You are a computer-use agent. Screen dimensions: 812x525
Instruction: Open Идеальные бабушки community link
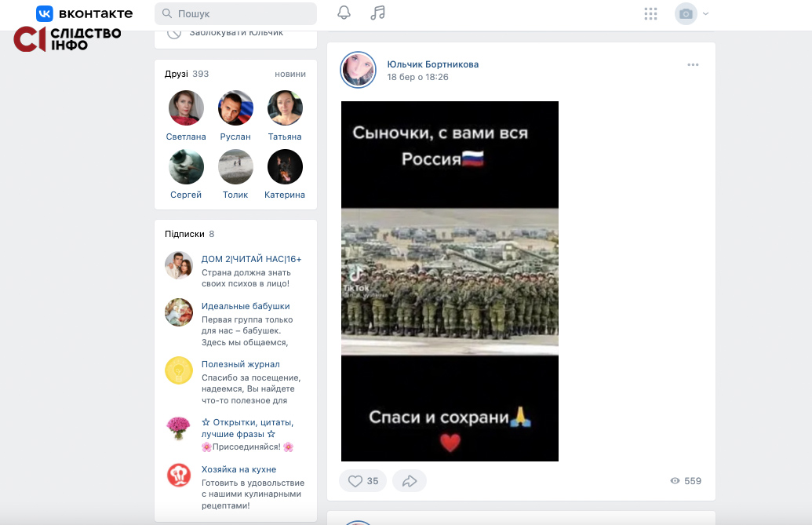tap(246, 307)
